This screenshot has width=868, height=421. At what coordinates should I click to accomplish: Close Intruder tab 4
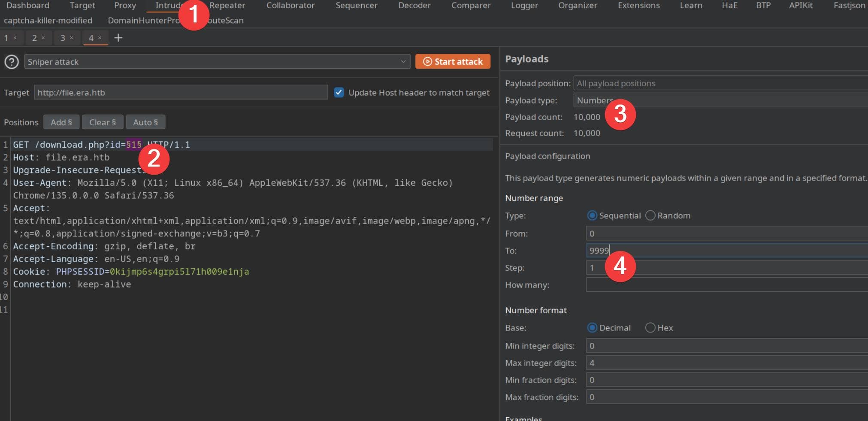click(100, 38)
